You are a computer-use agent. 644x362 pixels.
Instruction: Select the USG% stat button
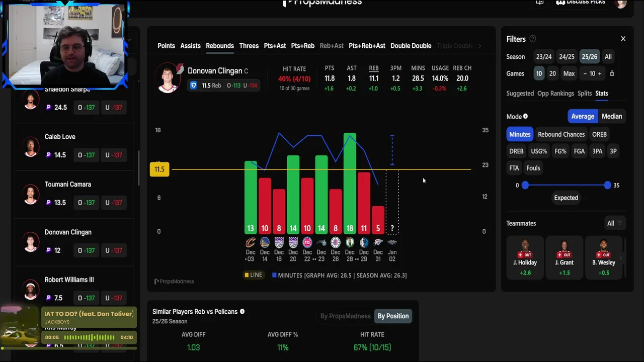point(539,151)
